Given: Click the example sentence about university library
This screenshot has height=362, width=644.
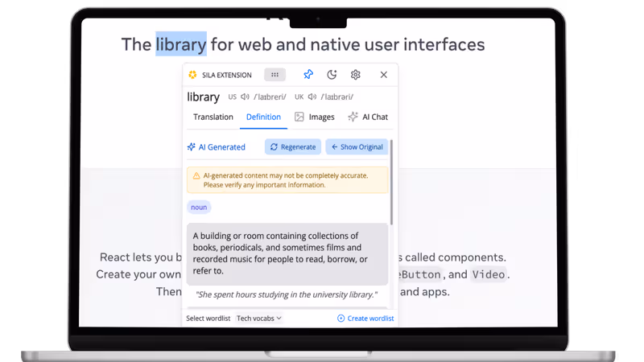Looking at the screenshot, I should (x=287, y=294).
